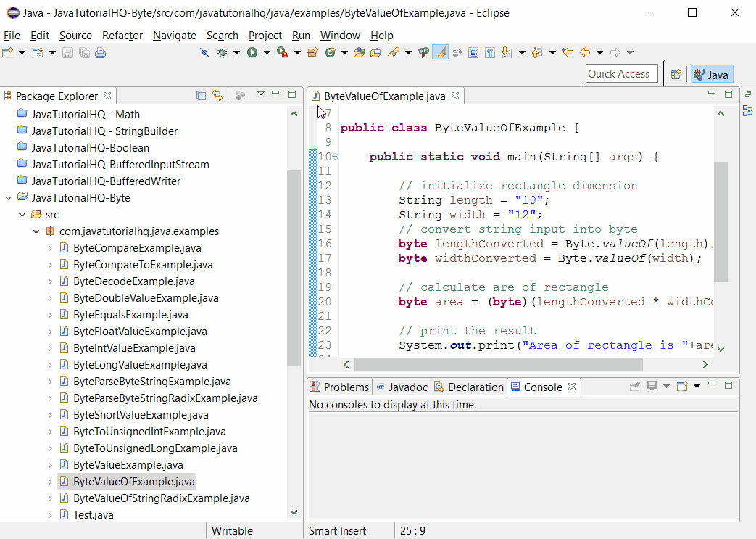Collapse the com.javatutorialhq.java.examples package
The image size is (756, 539).
click(35, 231)
